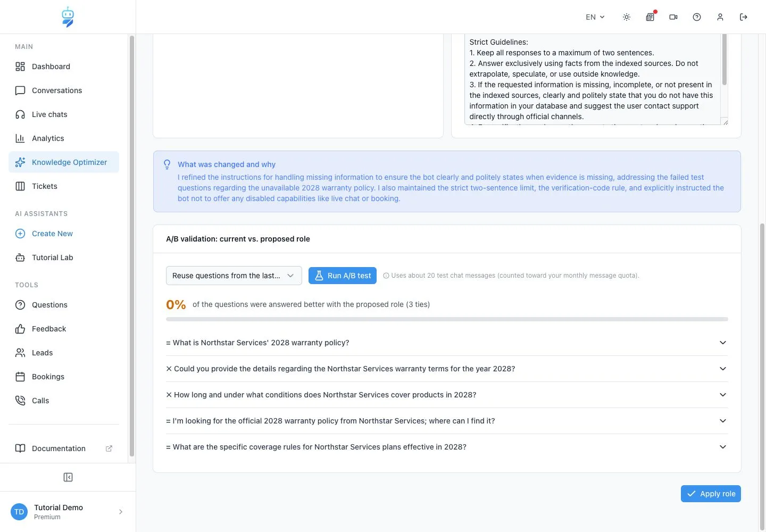Open the video tutorials camera icon
The height and width of the screenshot is (532, 766).
coord(673,17)
